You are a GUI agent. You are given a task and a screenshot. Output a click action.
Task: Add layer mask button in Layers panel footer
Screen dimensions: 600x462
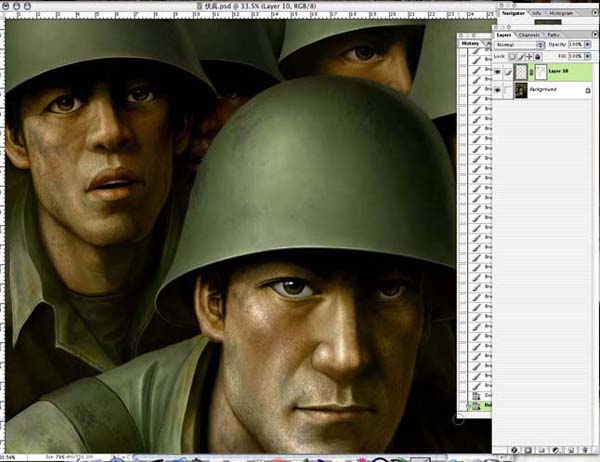528,451
